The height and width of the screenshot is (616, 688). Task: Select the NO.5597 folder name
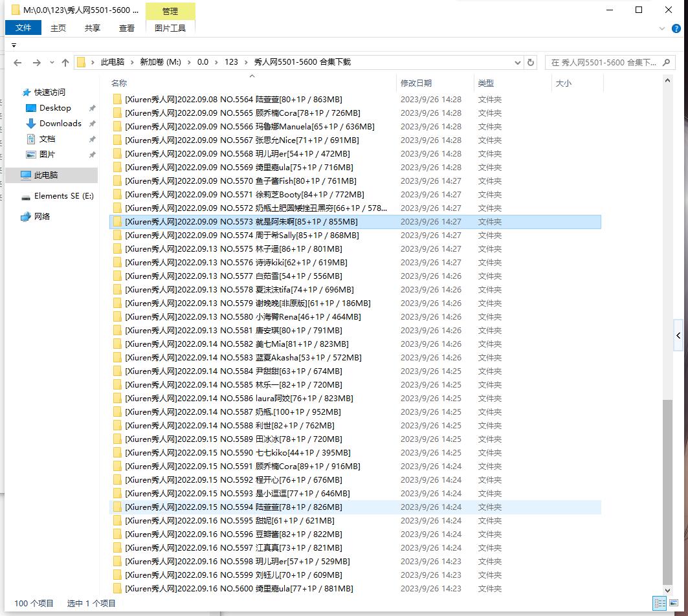pyautogui.click(x=234, y=548)
